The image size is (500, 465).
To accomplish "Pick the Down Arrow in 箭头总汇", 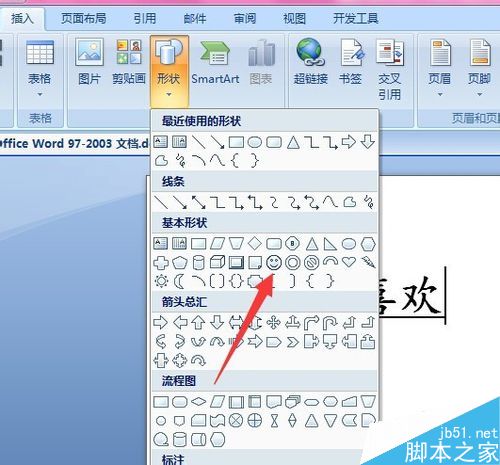I will (217, 323).
